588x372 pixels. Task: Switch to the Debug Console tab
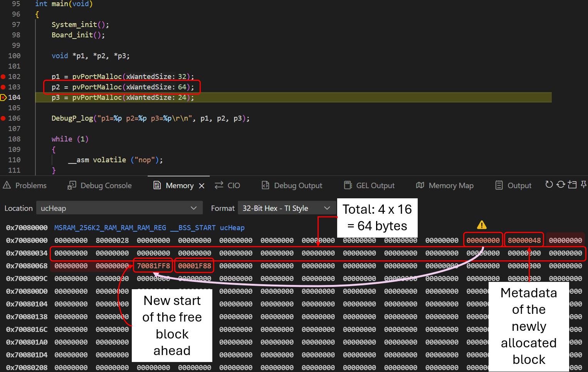coord(99,186)
